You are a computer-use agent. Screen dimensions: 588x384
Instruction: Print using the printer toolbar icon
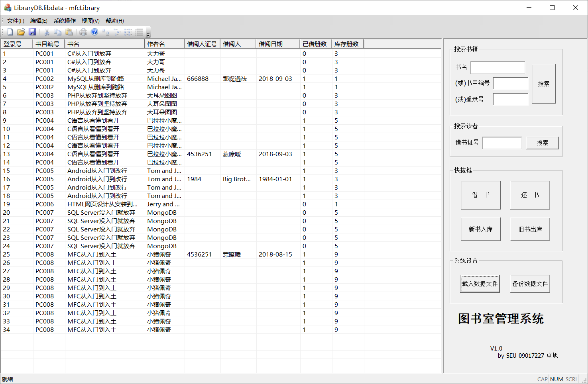coord(83,32)
